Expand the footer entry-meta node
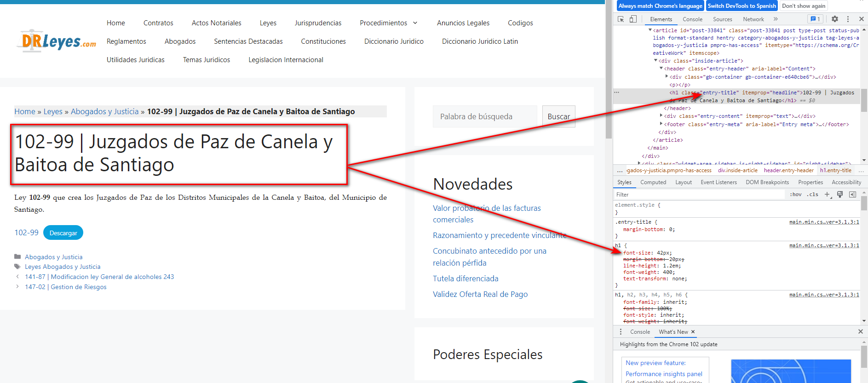 click(661, 123)
